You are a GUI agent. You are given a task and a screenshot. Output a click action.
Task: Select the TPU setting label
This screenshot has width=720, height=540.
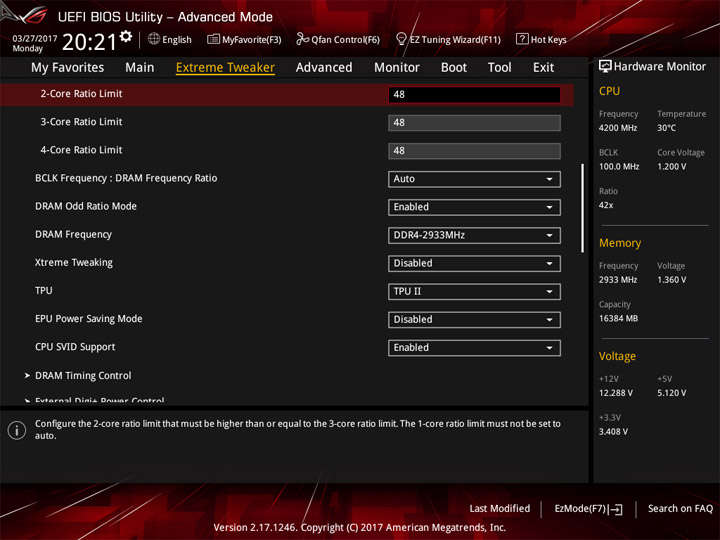(x=44, y=290)
